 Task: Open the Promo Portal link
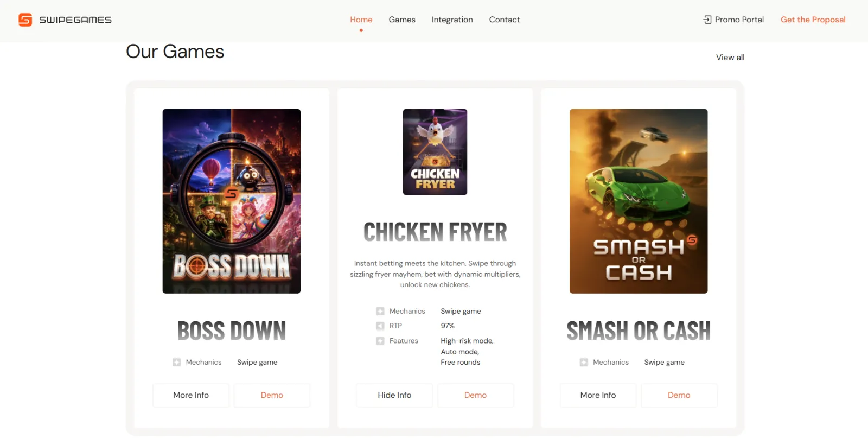pos(733,20)
